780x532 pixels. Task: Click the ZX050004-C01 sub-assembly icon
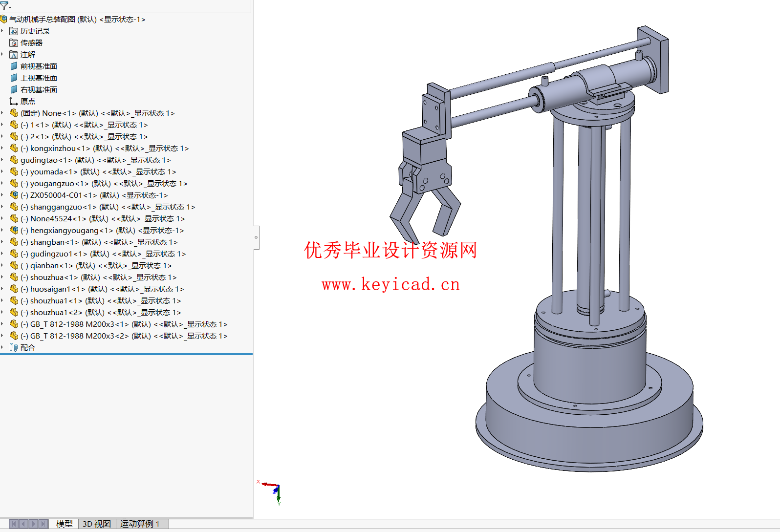(14, 195)
